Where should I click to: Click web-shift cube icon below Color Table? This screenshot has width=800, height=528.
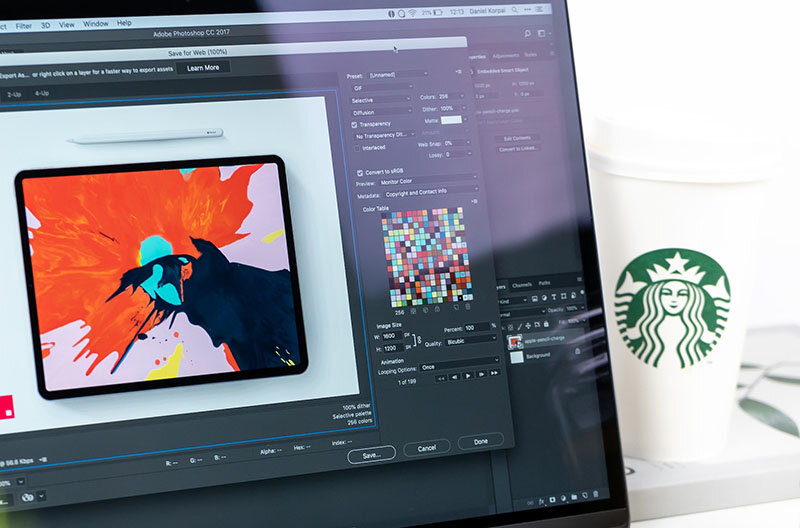pos(425,310)
